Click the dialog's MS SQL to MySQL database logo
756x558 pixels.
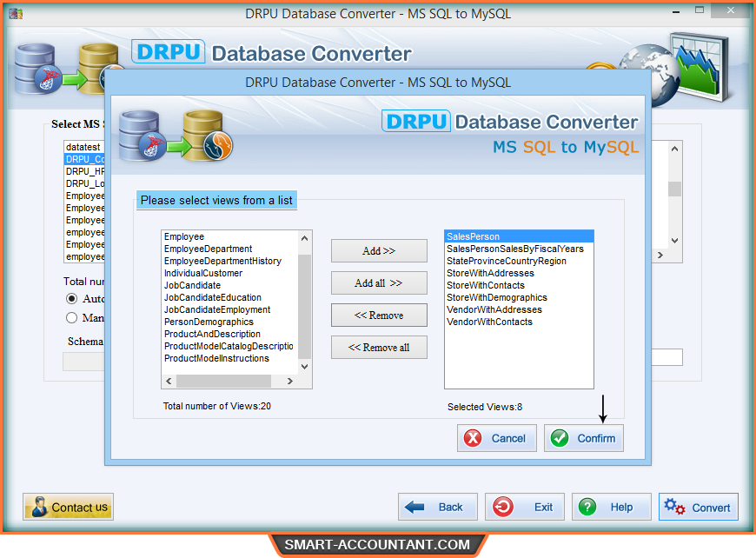pos(176,136)
